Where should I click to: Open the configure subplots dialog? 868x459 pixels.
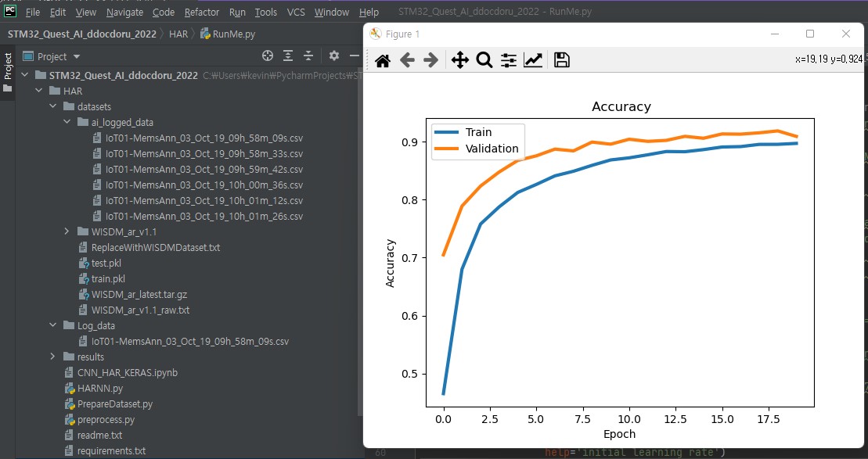509,61
